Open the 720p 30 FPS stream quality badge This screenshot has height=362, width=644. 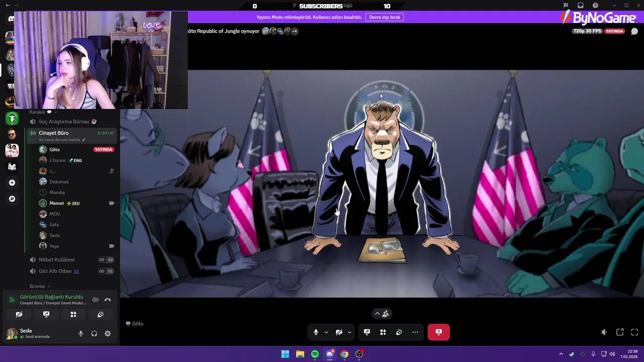[587, 31]
